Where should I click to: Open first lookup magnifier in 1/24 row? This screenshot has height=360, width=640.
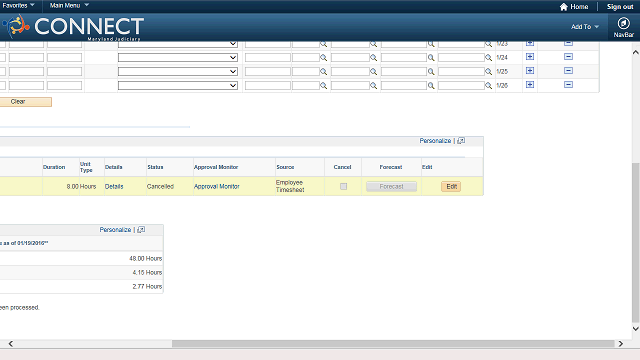click(x=323, y=58)
